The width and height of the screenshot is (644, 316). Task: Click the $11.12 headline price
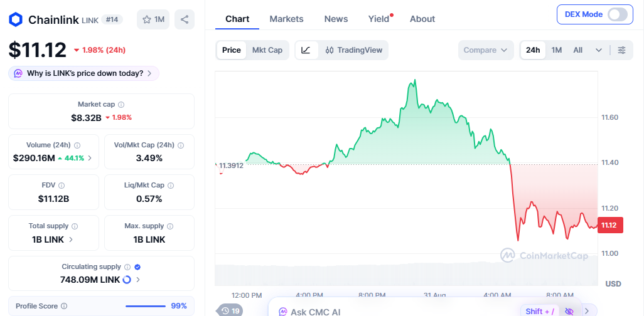(38, 50)
